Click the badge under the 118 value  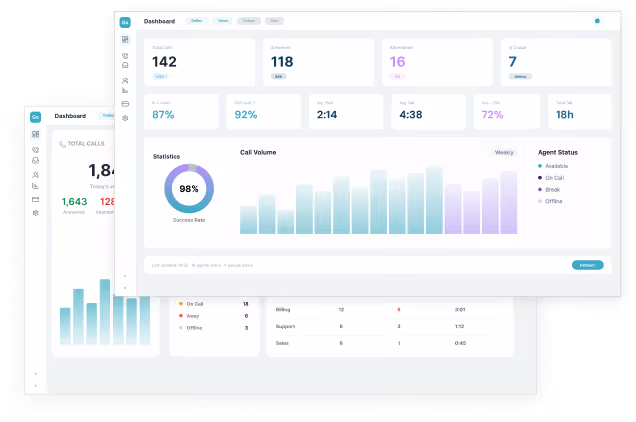click(x=278, y=76)
